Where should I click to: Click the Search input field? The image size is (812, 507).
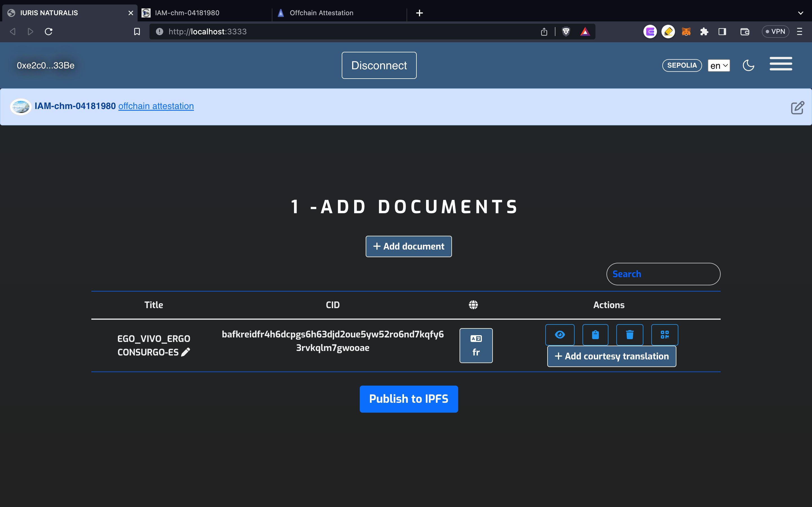[x=663, y=274]
